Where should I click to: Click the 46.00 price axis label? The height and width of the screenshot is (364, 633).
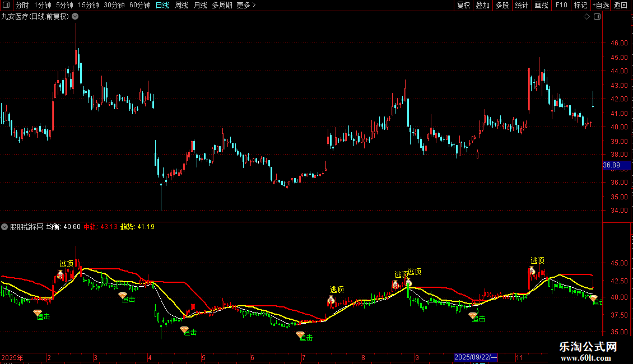point(619,43)
